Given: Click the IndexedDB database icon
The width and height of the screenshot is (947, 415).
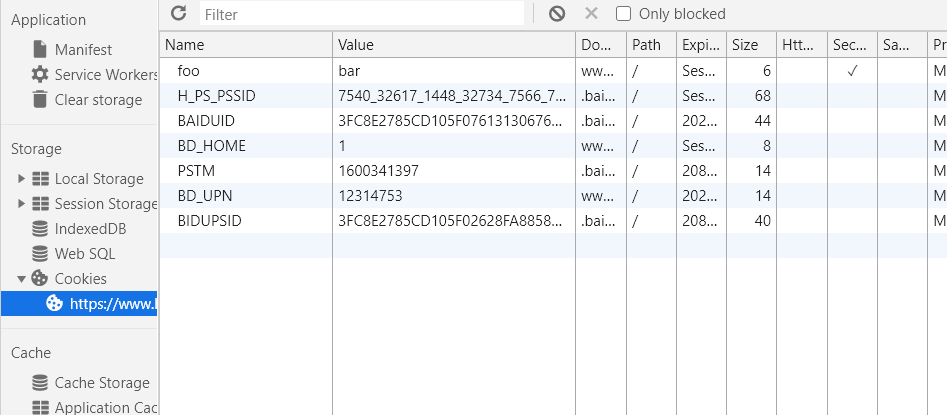Looking at the screenshot, I should coord(40,229).
